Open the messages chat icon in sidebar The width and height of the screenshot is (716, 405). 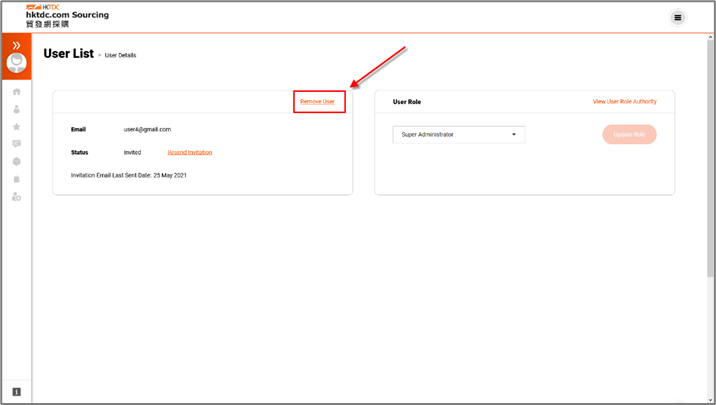pyautogui.click(x=16, y=144)
